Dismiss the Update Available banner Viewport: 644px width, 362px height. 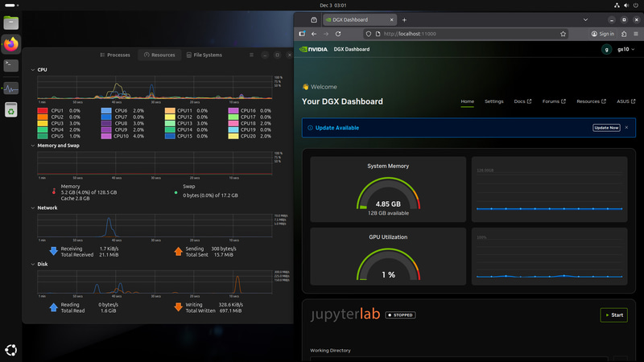coord(626,128)
